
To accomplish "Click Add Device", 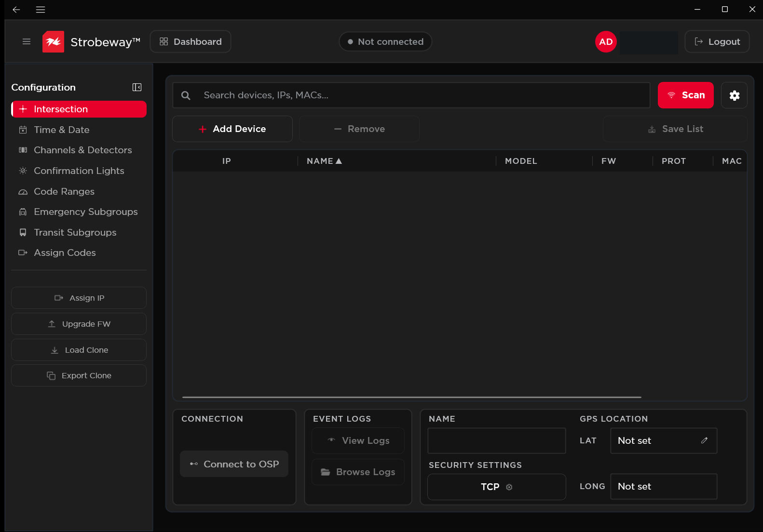I will 232,129.
